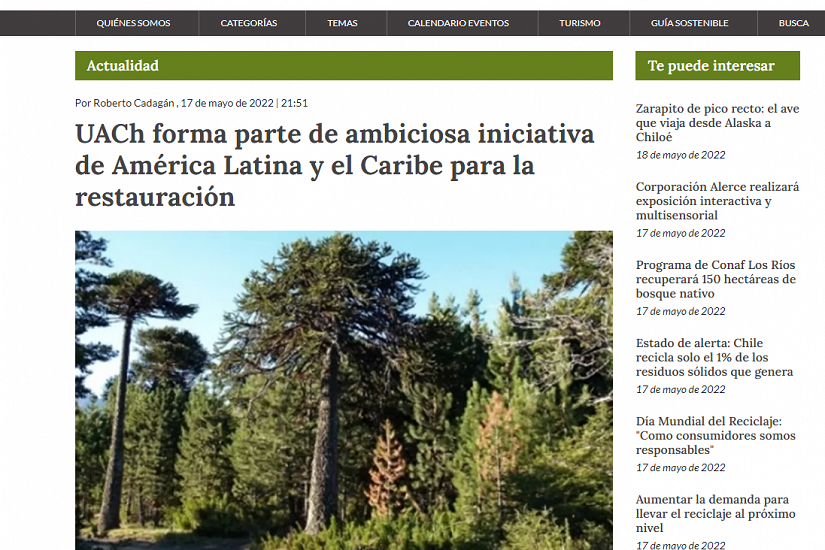Open the Corporación Alerce exposición article
Image resolution: width=825 pixels, height=550 pixels.
coord(717,201)
